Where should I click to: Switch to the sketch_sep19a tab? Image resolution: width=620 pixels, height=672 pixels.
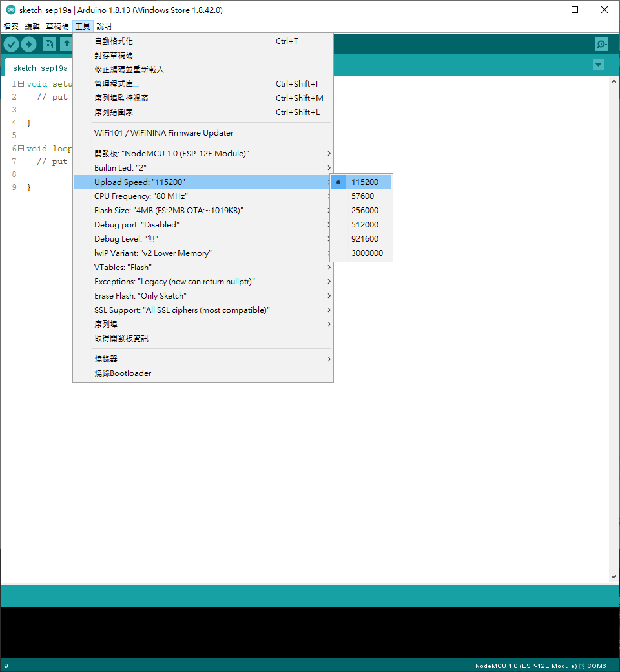[40, 68]
